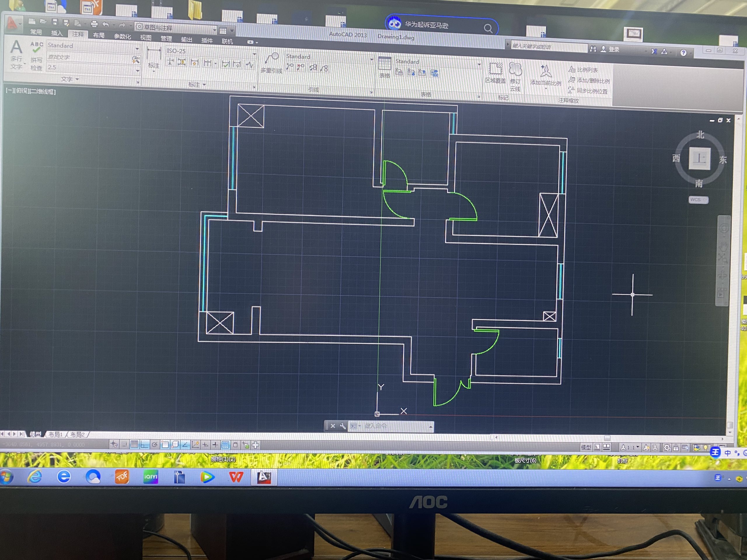Expand the 文字 panel flyout arrow
747x560 pixels.
point(77,79)
